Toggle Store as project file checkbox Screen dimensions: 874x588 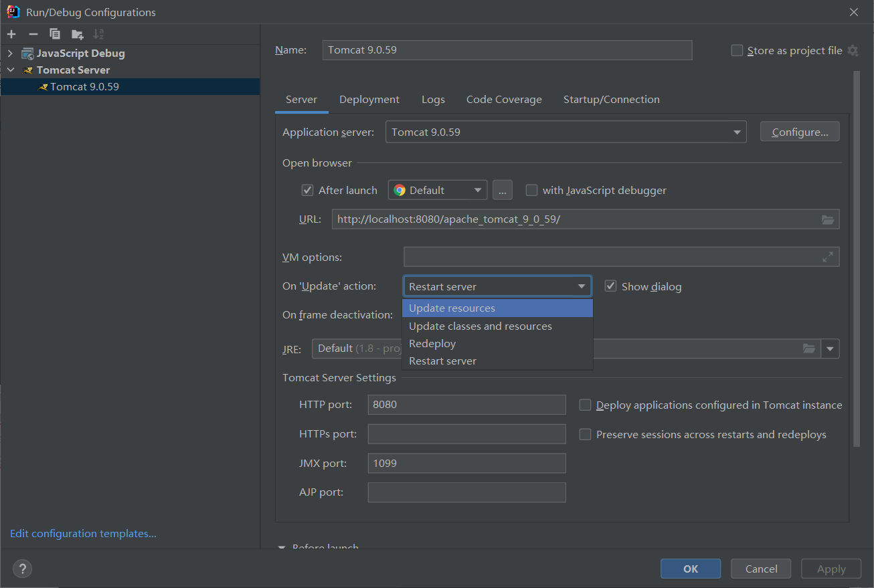[737, 50]
